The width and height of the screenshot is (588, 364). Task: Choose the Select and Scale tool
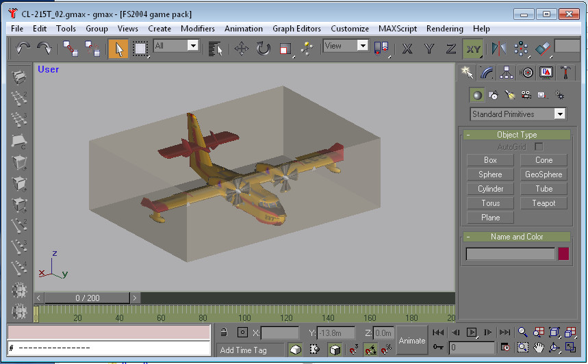pyautogui.click(x=285, y=49)
